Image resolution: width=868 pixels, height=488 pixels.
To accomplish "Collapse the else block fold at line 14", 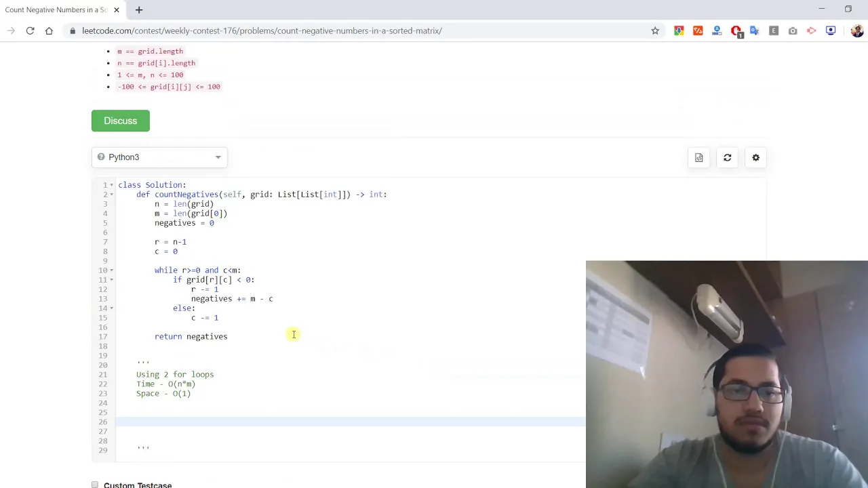I will pos(111,308).
